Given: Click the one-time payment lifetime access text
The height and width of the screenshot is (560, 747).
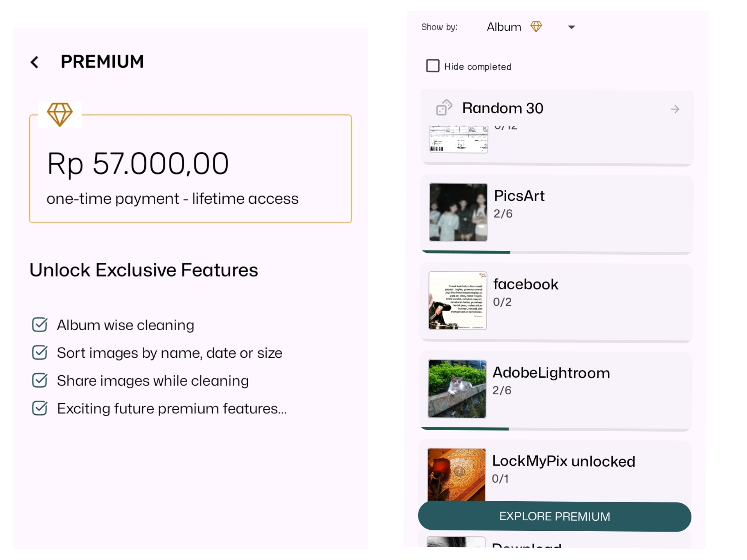Looking at the screenshot, I should 172,199.
